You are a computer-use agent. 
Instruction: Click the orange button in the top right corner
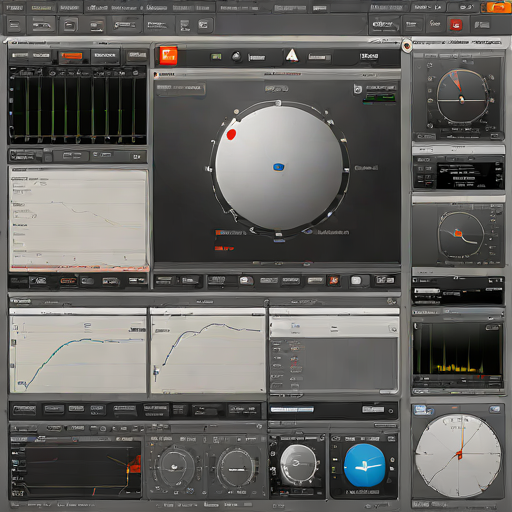(497, 7)
